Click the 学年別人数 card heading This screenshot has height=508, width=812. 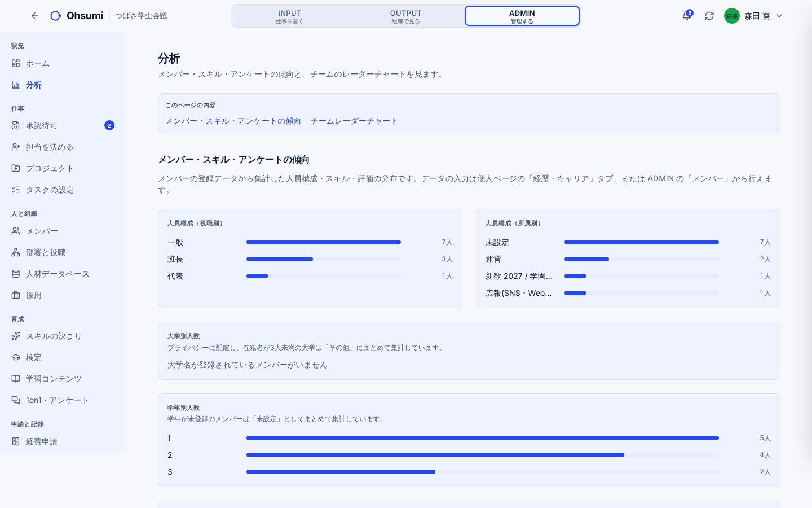[184, 408]
